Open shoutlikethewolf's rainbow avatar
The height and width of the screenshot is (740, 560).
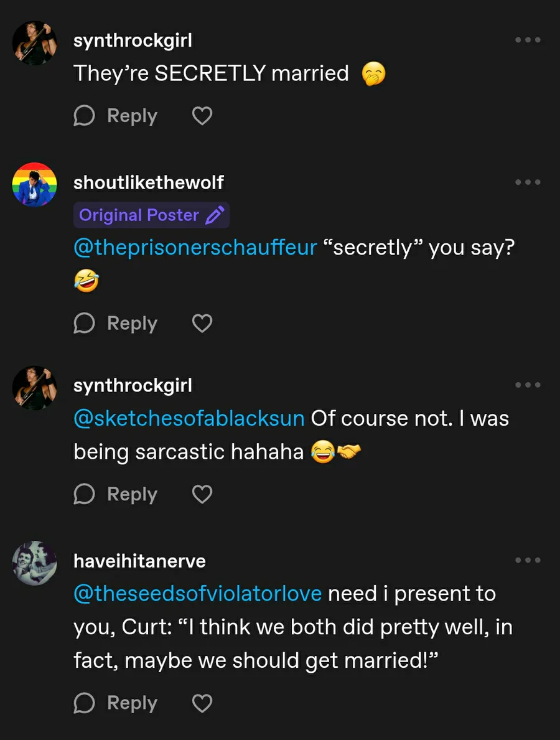[x=35, y=184]
